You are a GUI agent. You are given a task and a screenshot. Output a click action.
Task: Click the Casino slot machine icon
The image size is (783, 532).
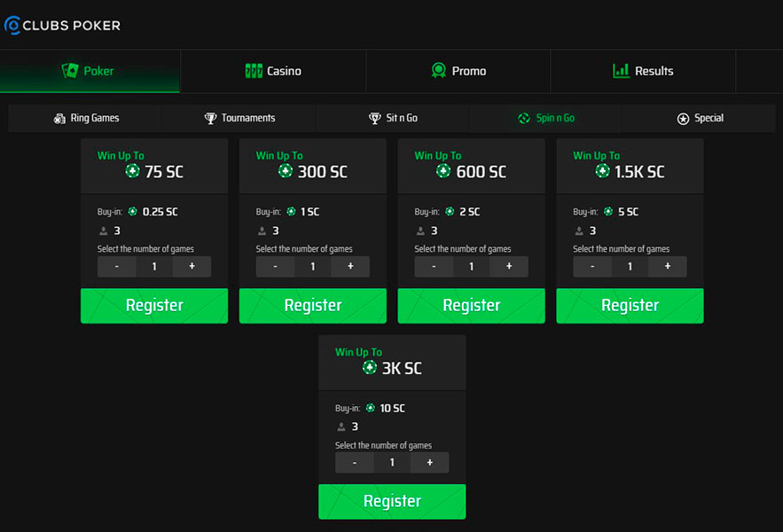[x=254, y=71]
